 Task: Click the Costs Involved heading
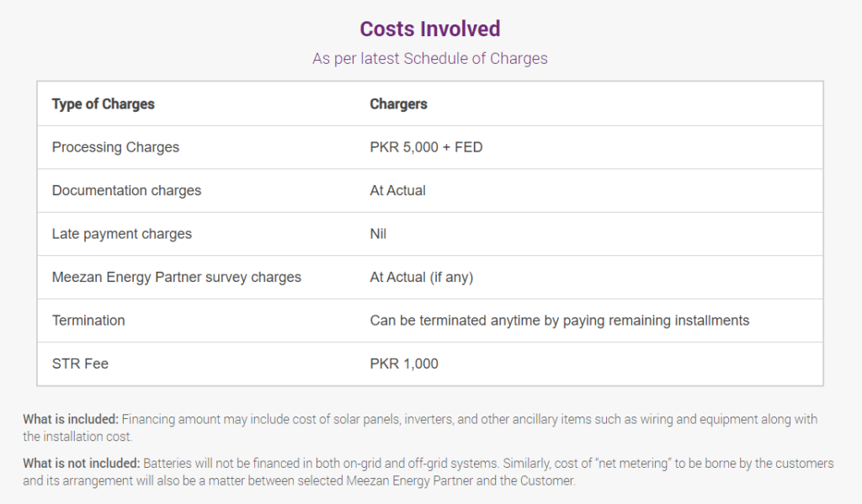pyautogui.click(x=430, y=29)
